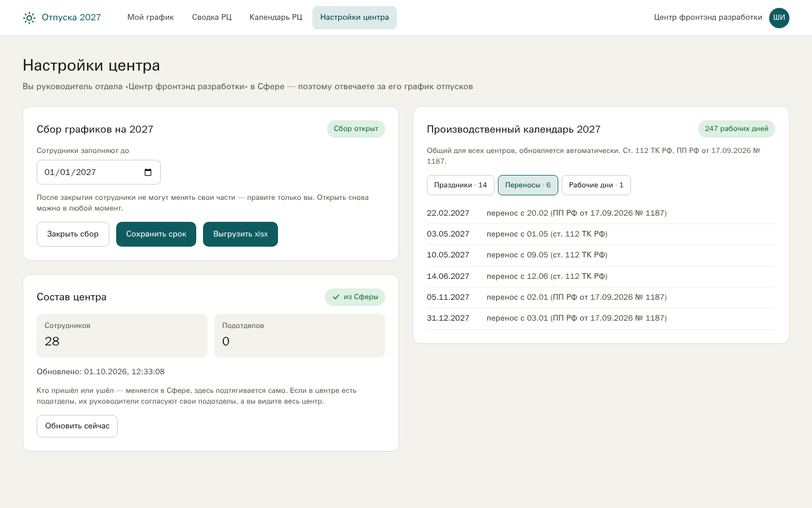Select the 31.12.2027 transfer row
This screenshot has height=508, width=812.
[601, 318]
